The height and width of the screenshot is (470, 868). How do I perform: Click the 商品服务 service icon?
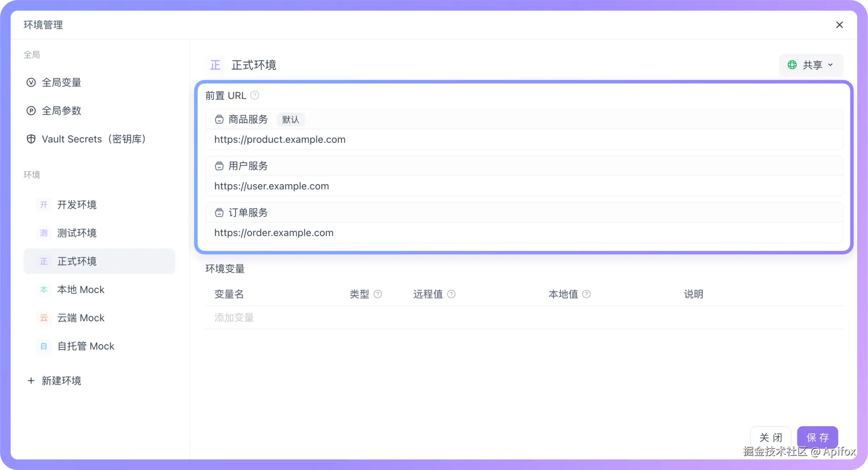tap(219, 120)
